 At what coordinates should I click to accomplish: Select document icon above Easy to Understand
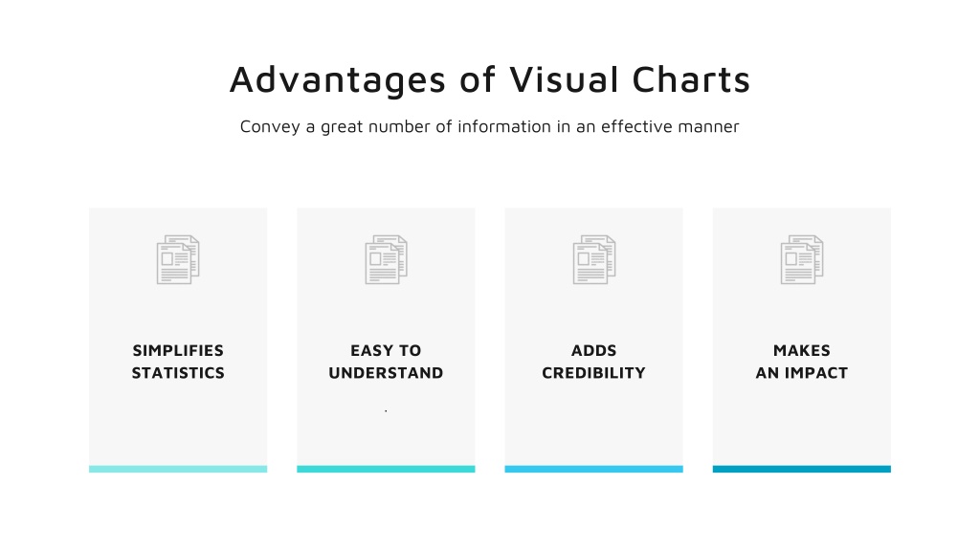coord(387,260)
